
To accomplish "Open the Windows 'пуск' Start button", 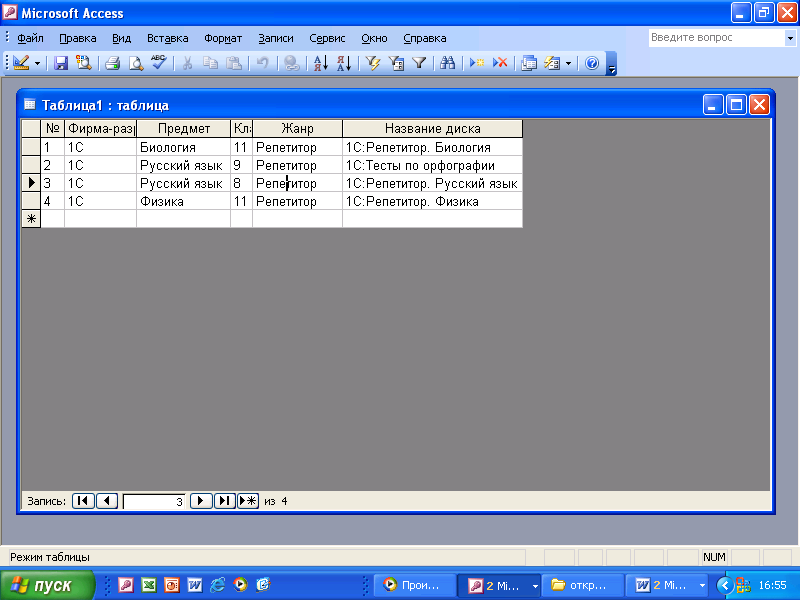I will (x=47, y=585).
